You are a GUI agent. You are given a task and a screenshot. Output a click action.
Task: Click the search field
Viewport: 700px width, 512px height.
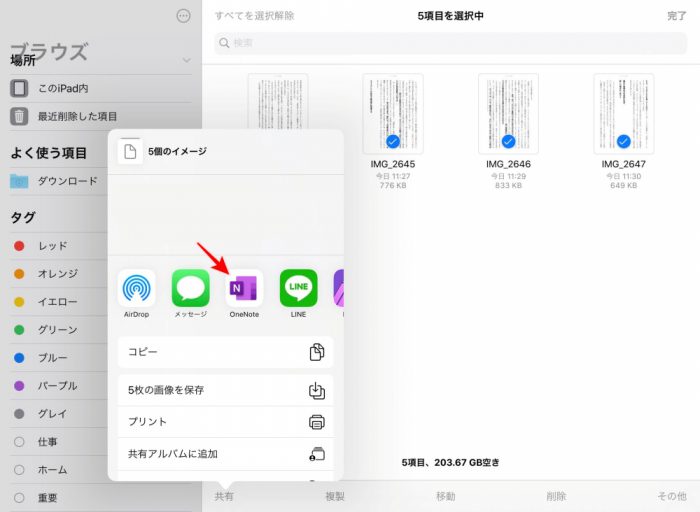tap(451, 43)
